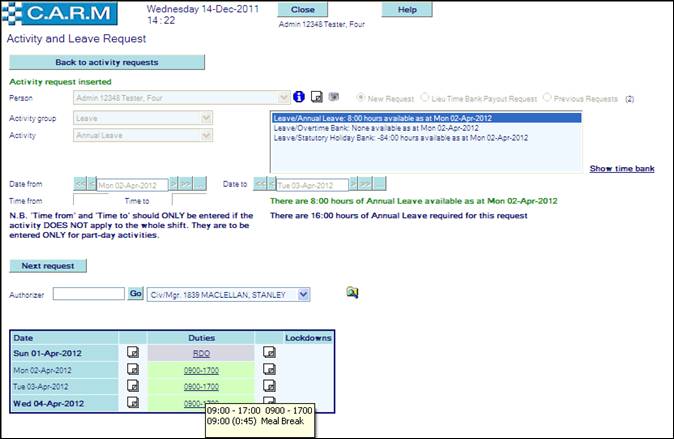Click the blue info icon beside Person

298,98
